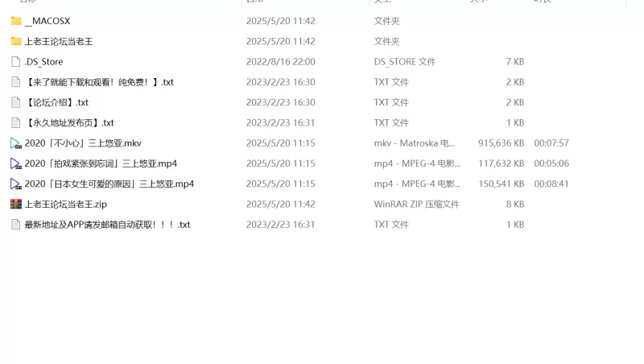The image size is (644, 364).
Task: Click the 00:05:06 duration cell
Action: click(551, 163)
